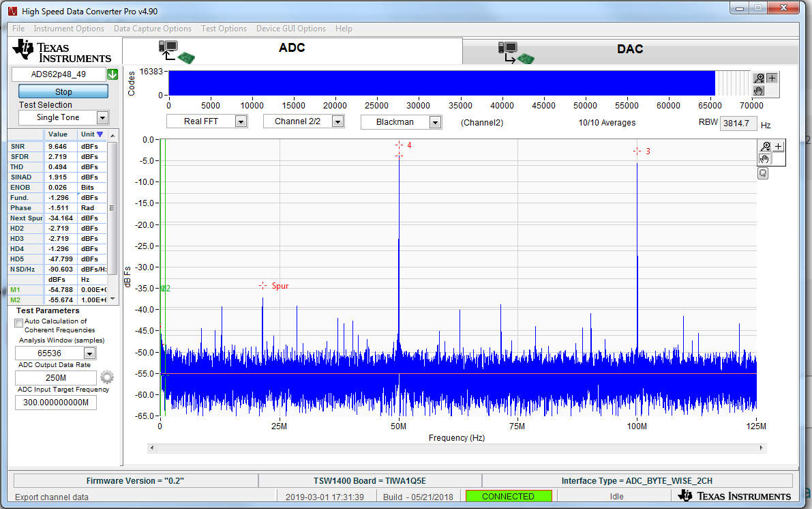Switch to the ADC tab

[292, 50]
